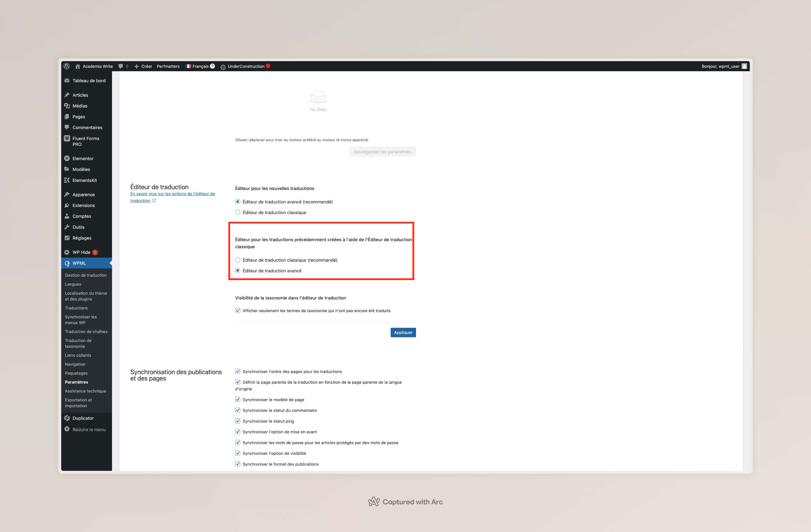Click the Réglages settings icon

[x=67, y=238]
